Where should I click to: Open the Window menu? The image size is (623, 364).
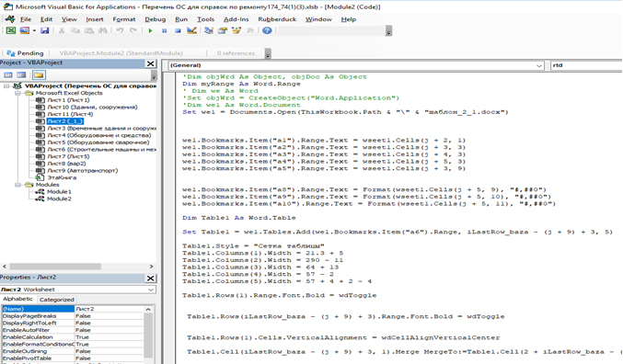coord(318,19)
